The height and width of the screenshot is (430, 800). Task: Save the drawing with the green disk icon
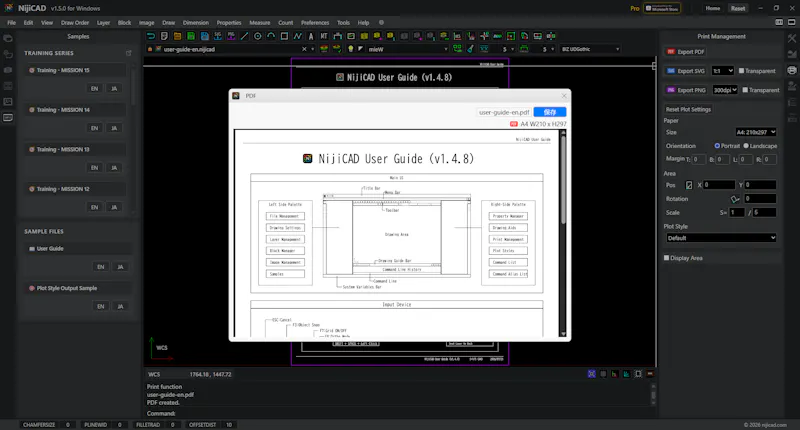(191, 36)
